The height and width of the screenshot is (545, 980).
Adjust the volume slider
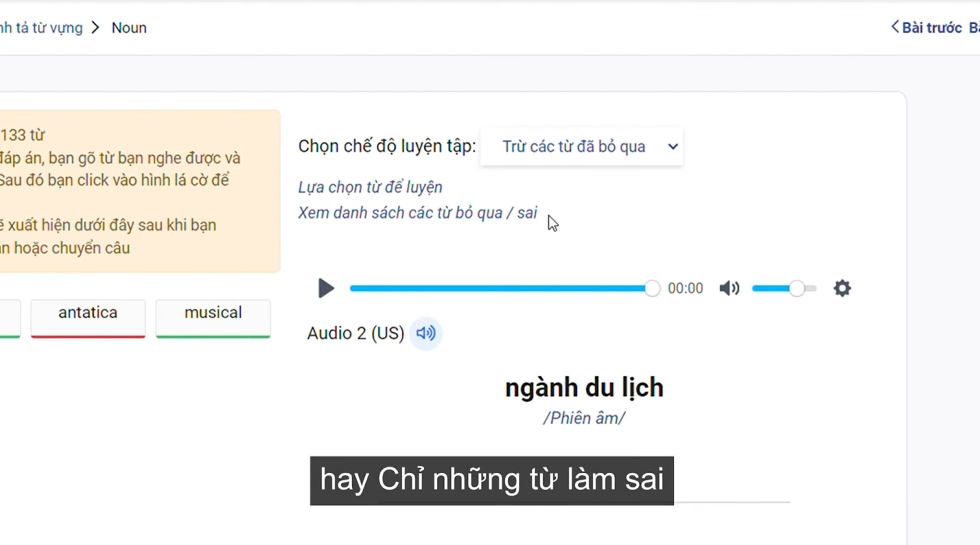pyautogui.click(x=784, y=288)
